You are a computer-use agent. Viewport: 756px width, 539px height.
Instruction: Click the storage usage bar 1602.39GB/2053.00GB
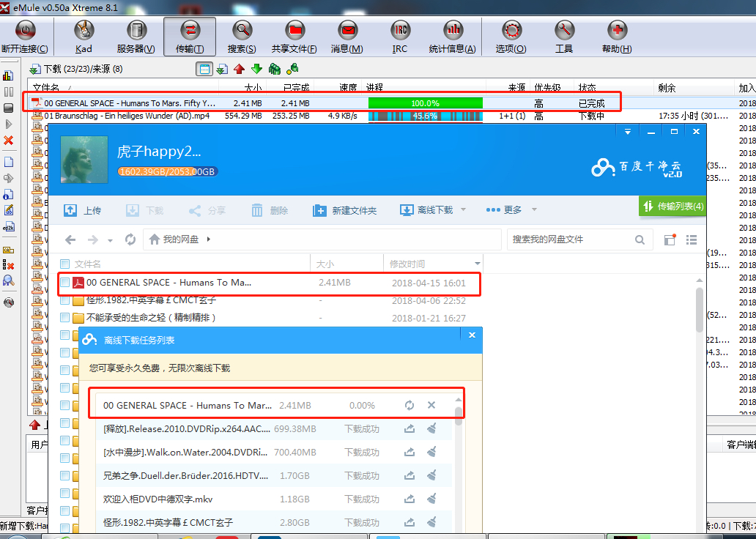pyautogui.click(x=167, y=171)
